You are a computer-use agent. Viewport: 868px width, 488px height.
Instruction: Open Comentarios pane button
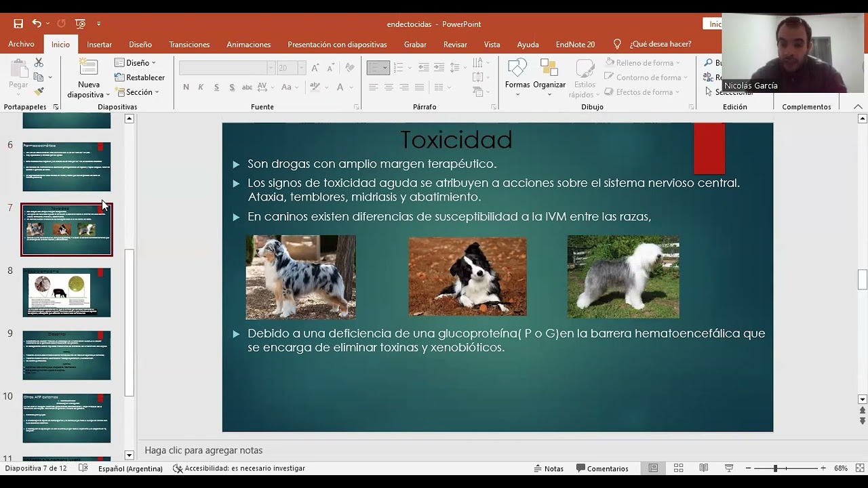click(602, 468)
